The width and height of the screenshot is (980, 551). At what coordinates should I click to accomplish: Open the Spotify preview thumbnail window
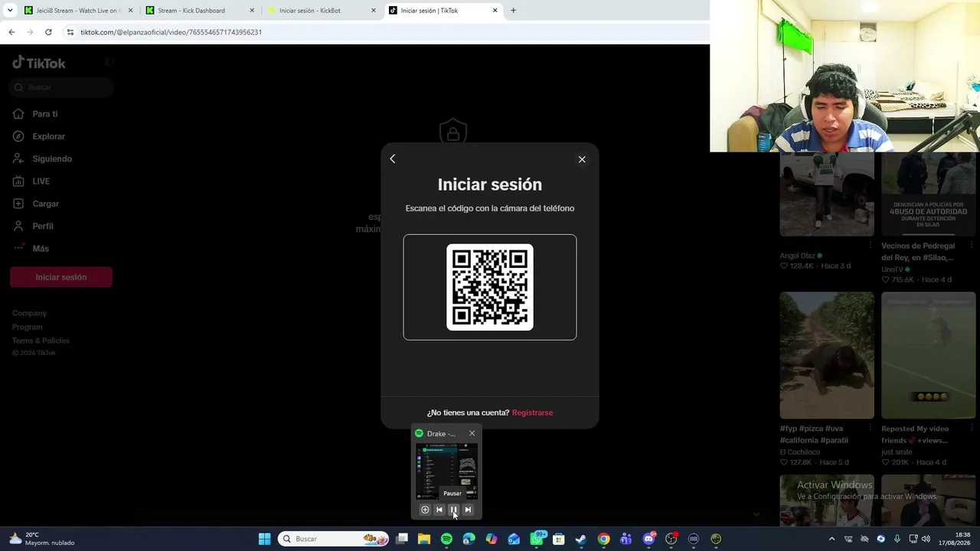(x=446, y=471)
